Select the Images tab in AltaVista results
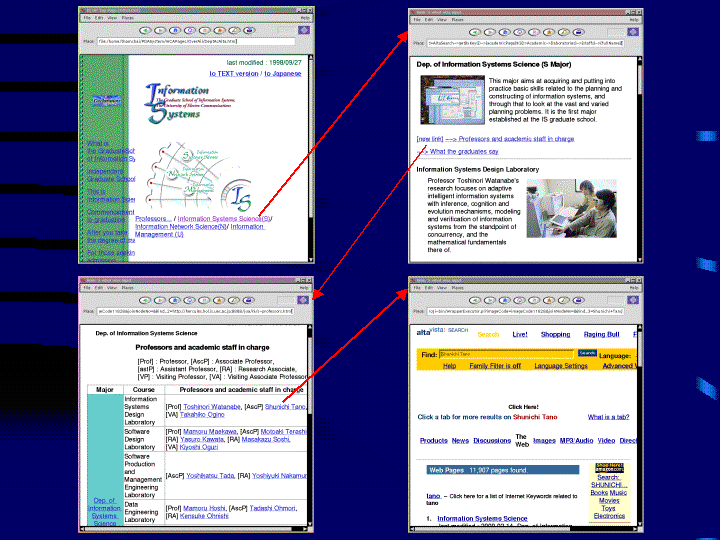This screenshot has width=720, height=540. click(x=544, y=440)
